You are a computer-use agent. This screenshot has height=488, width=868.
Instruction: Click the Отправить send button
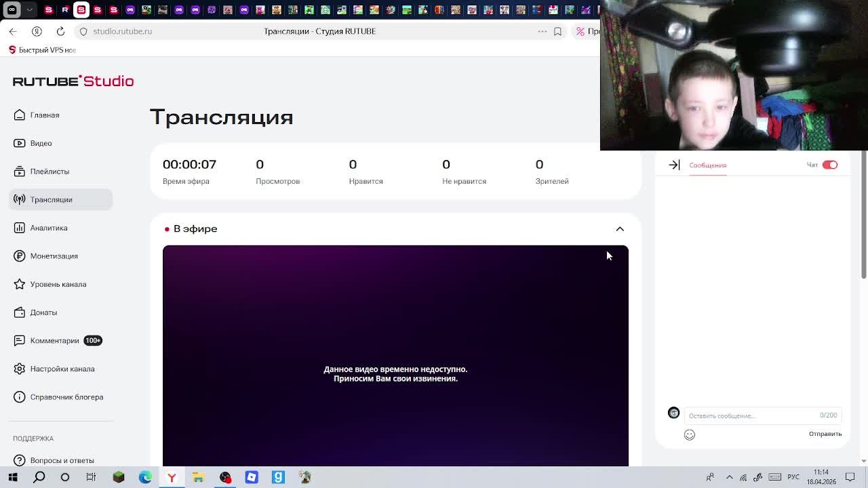(825, 434)
